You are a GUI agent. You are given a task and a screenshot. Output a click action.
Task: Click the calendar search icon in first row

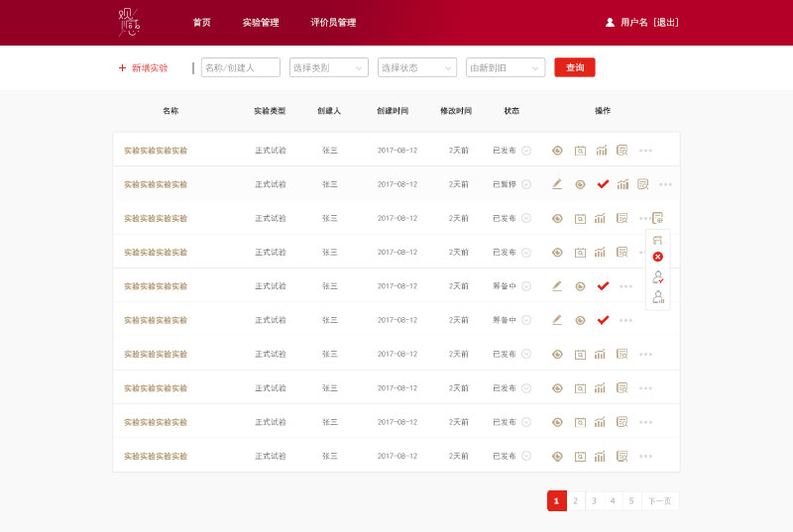(580, 151)
